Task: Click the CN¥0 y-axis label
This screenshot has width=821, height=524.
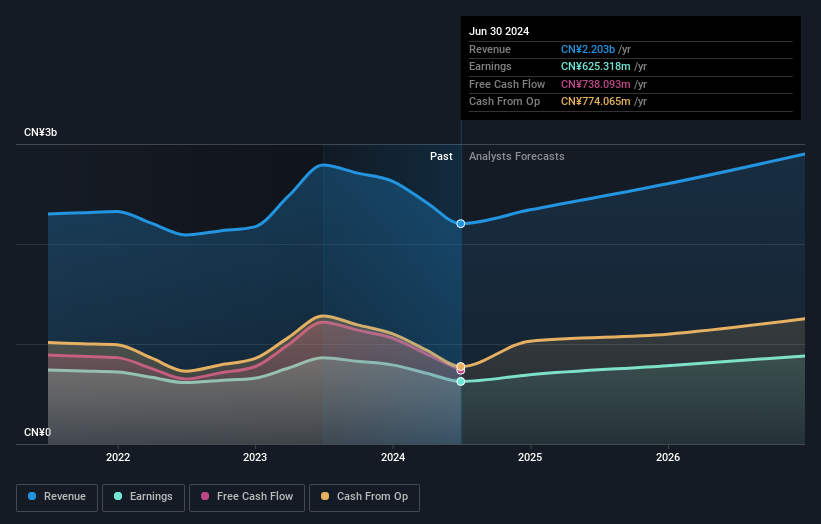Action: pyautogui.click(x=38, y=432)
